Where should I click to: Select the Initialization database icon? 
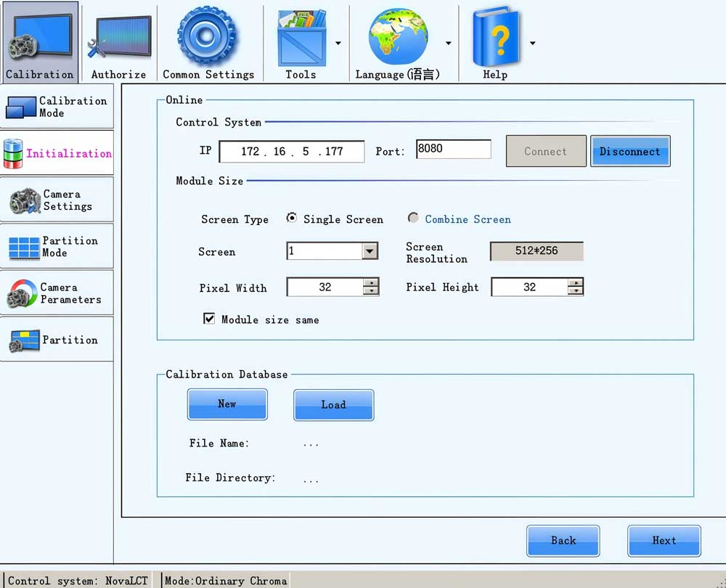pyautogui.click(x=13, y=154)
